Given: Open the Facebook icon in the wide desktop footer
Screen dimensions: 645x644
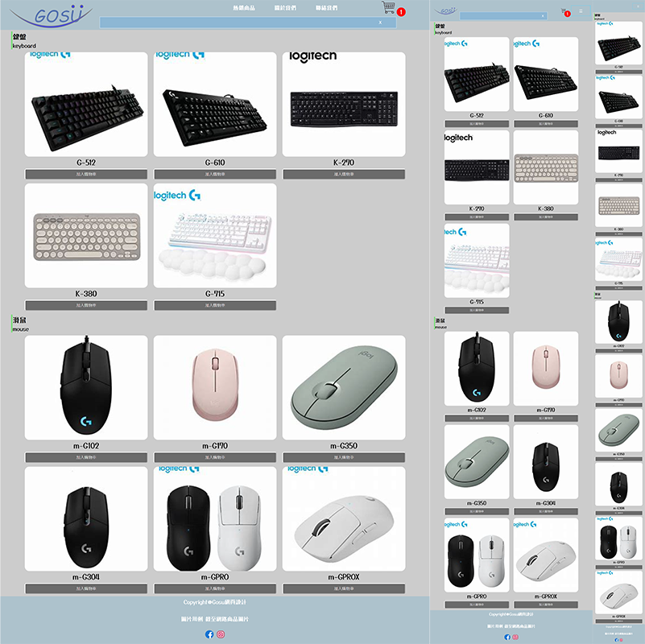Looking at the screenshot, I should click(210, 634).
